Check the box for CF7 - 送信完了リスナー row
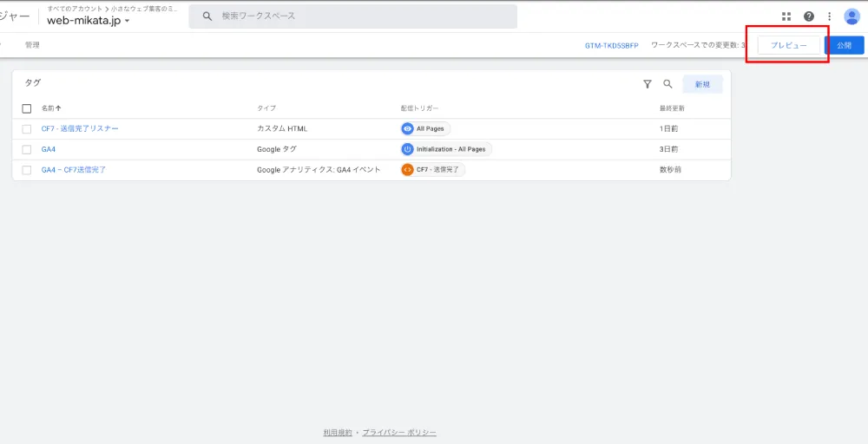Screen dimensions: 868x444 point(27,129)
